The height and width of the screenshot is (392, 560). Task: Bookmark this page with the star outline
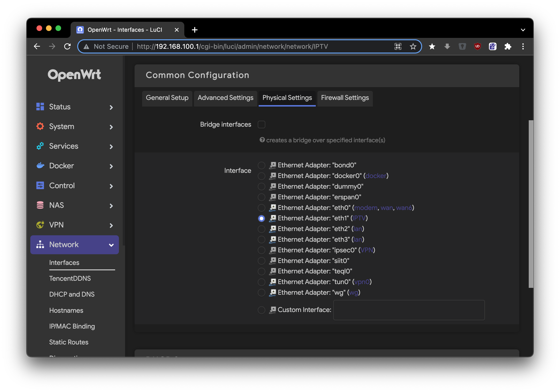413,46
